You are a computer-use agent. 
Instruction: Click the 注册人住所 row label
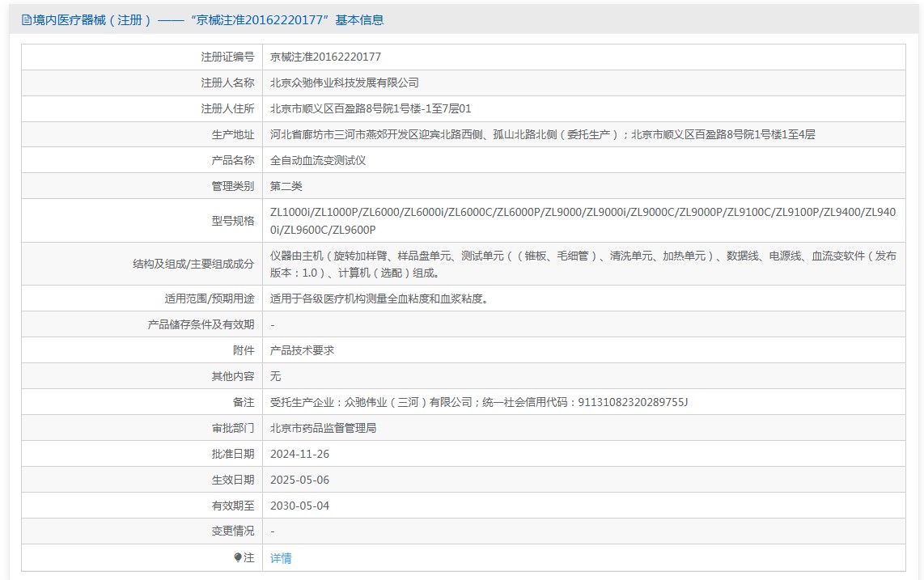(227, 109)
